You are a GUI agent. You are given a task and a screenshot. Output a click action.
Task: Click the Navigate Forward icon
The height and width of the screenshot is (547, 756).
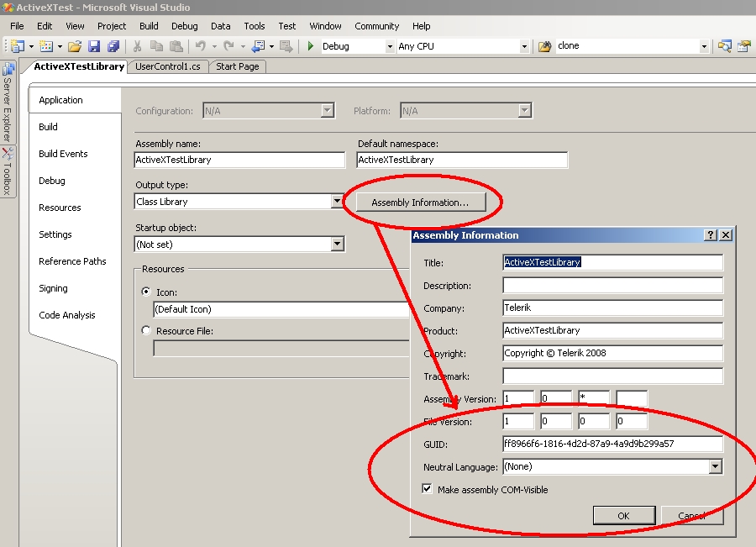point(286,46)
